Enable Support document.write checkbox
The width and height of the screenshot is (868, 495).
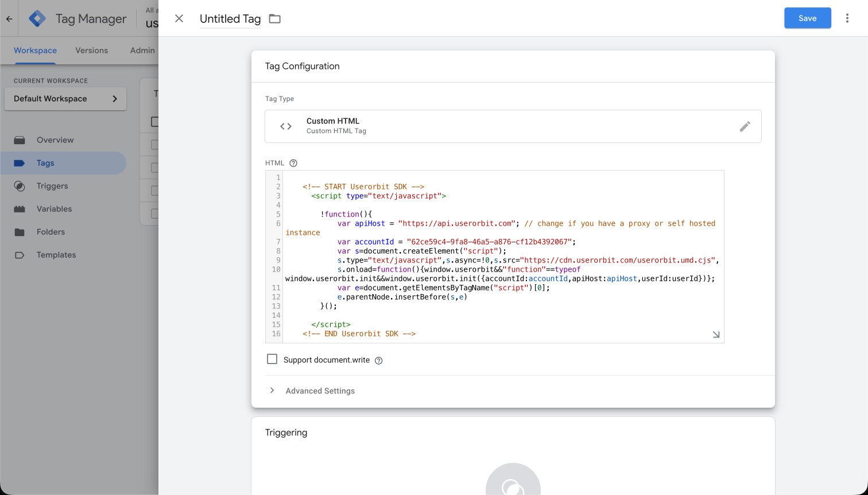(272, 359)
